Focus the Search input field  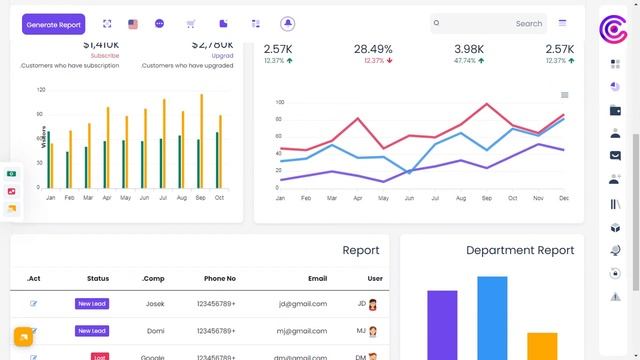[488, 24]
